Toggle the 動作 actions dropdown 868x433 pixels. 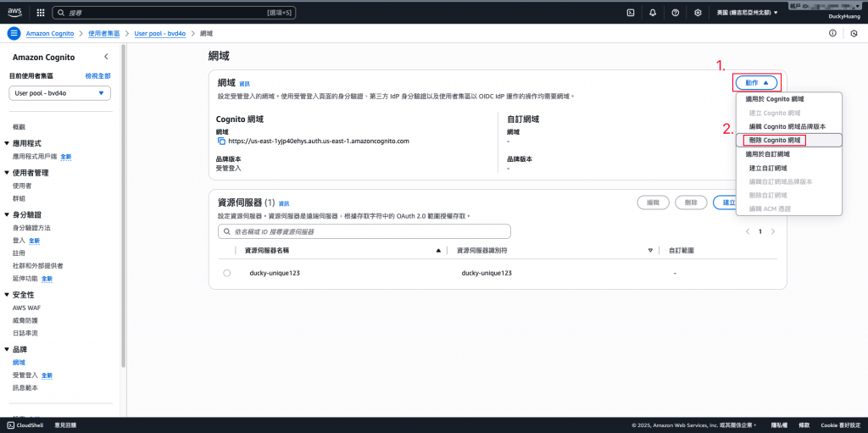coord(757,83)
